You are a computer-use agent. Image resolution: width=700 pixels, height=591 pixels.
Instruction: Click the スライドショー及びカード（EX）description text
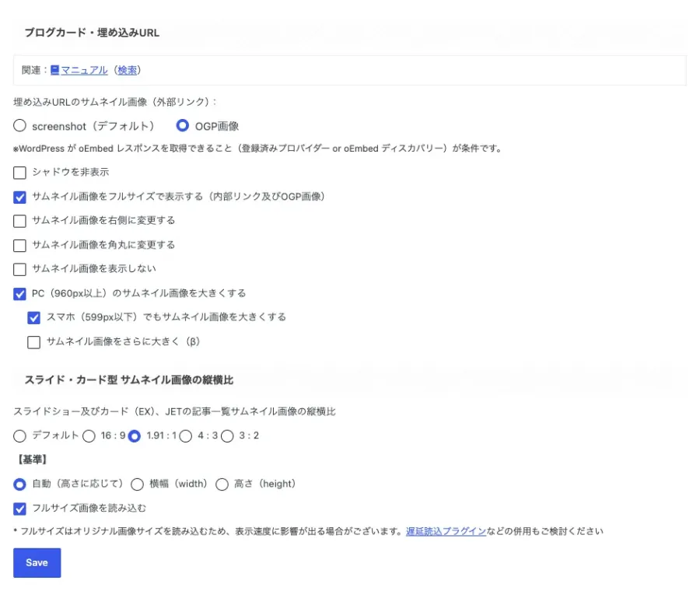pyautogui.click(x=174, y=411)
